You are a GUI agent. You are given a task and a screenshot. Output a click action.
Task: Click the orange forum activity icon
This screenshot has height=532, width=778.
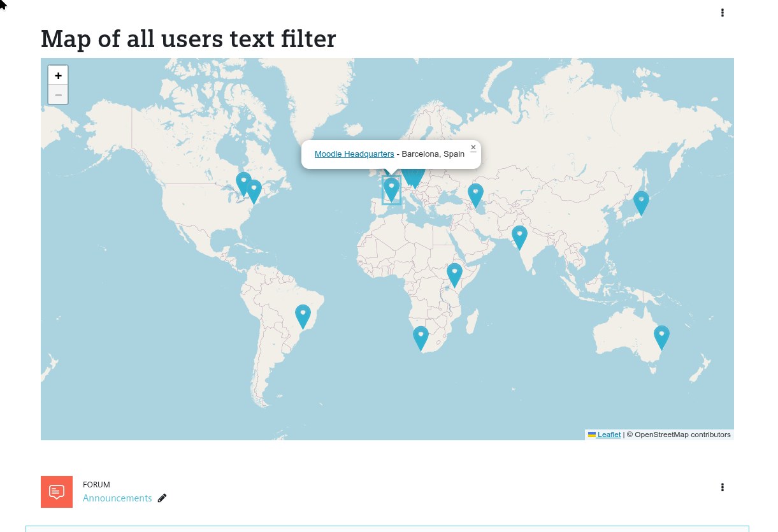point(57,492)
